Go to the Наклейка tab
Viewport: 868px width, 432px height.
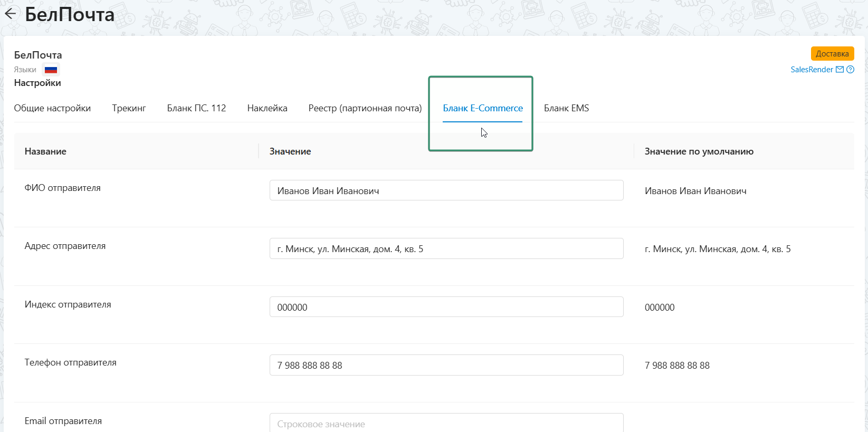tap(267, 108)
